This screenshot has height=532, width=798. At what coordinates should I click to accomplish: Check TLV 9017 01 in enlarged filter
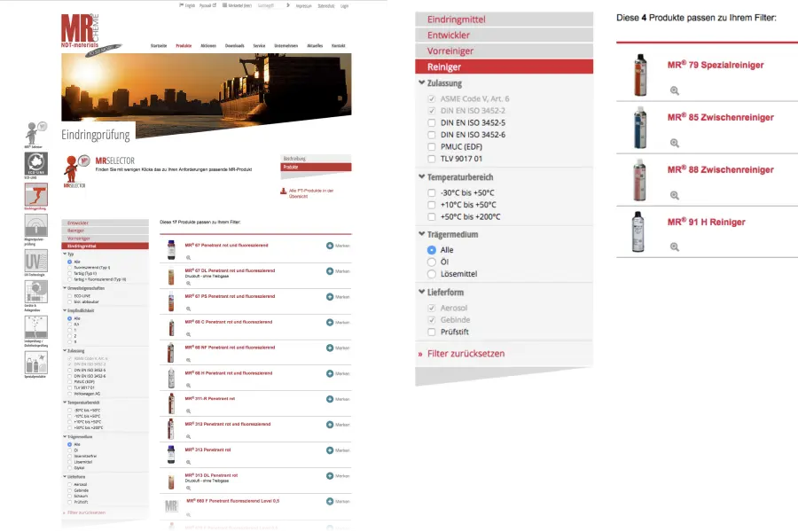pos(432,159)
